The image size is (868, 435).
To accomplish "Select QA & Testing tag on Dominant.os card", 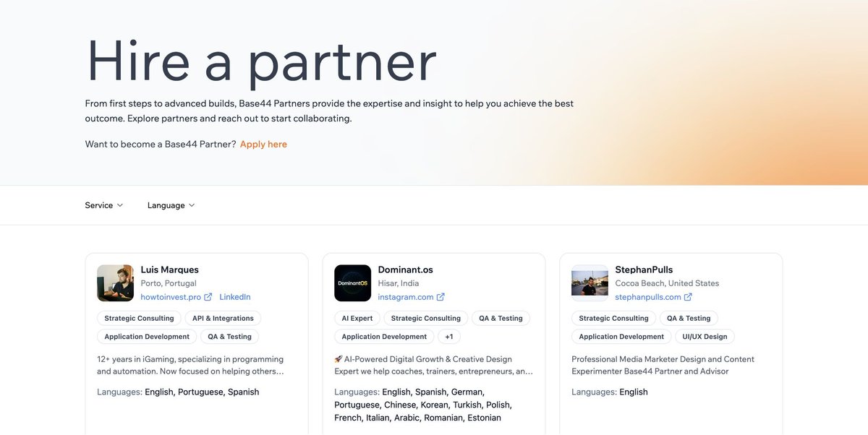I will pos(501,318).
